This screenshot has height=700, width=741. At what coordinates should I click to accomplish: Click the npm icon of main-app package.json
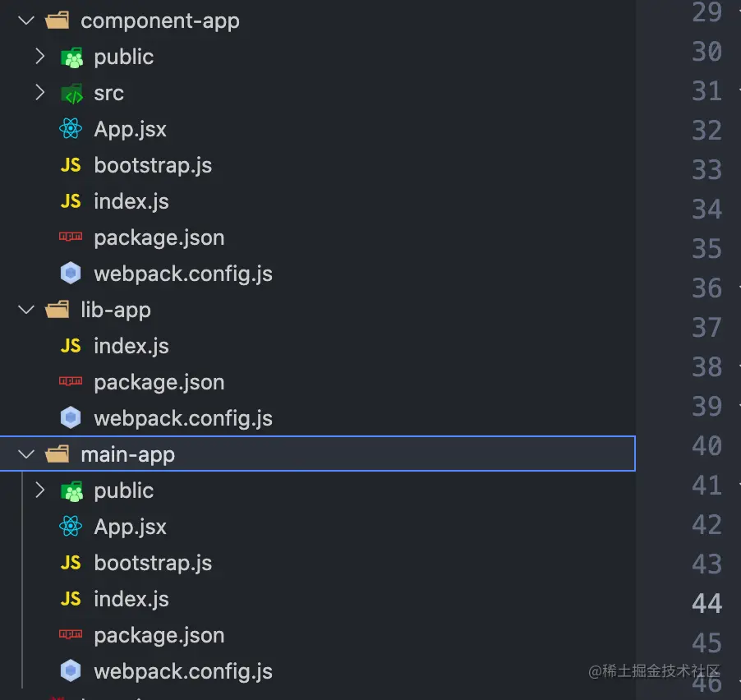point(71,633)
